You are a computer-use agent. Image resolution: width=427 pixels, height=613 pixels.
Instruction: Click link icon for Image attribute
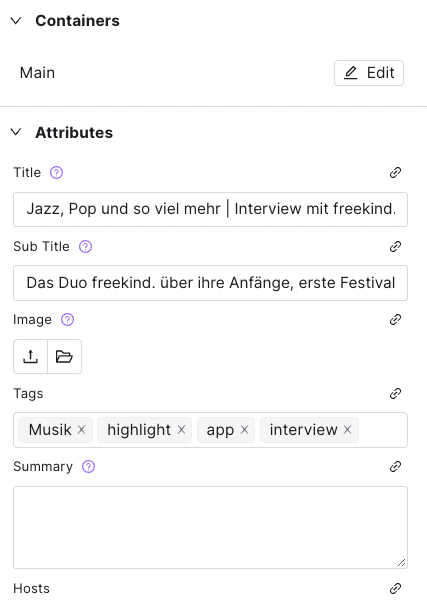(x=395, y=320)
